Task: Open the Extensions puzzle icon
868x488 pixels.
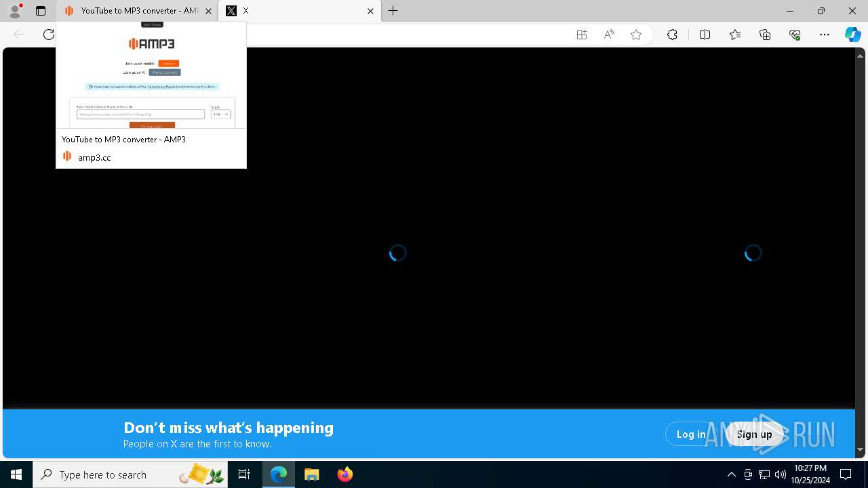Action: 672,35
